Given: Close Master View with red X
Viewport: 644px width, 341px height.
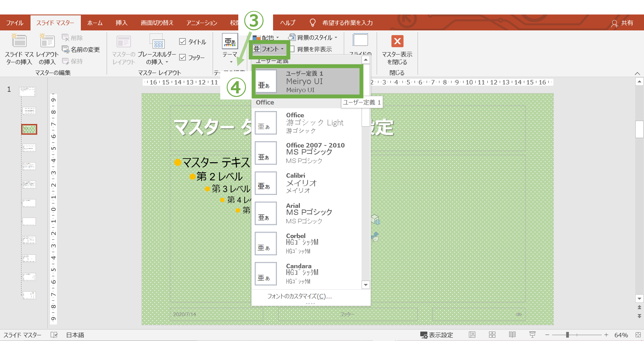Looking at the screenshot, I should coord(397,42).
